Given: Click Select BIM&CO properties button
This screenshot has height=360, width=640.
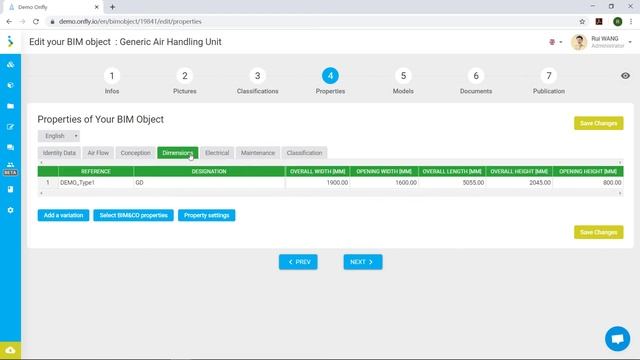Looking at the screenshot, I should click(133, 215).
